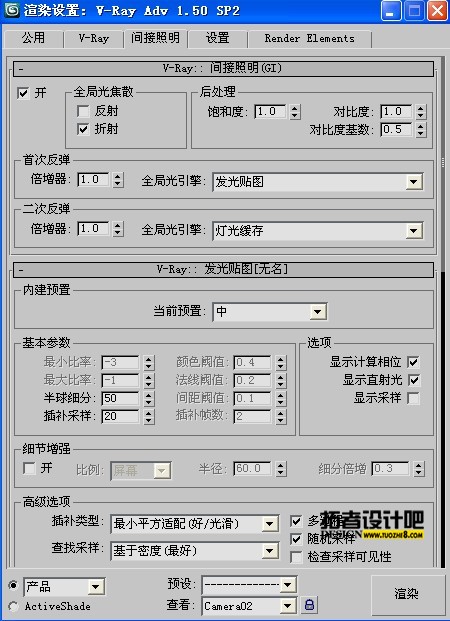The image size is (450, 621).
Task: Adjust 饱和度 spinner arrows
Action: 295,112
